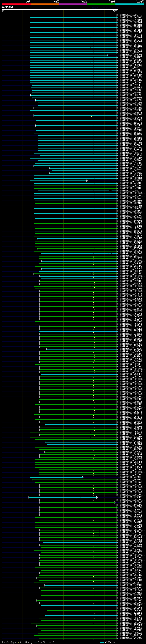Select hit UniRef100_A2R9S1
Viewport: 146px width, 644px height.
click(x=131, y=218)
